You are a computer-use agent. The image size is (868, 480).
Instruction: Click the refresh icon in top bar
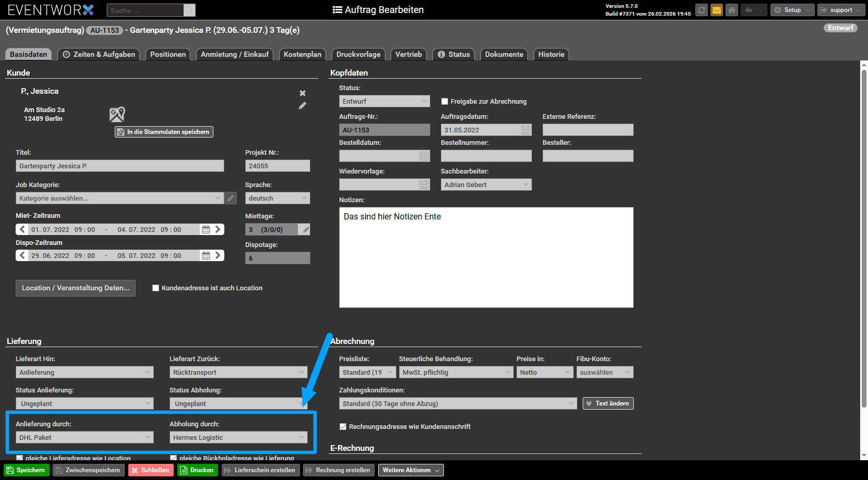click(702, 10)
